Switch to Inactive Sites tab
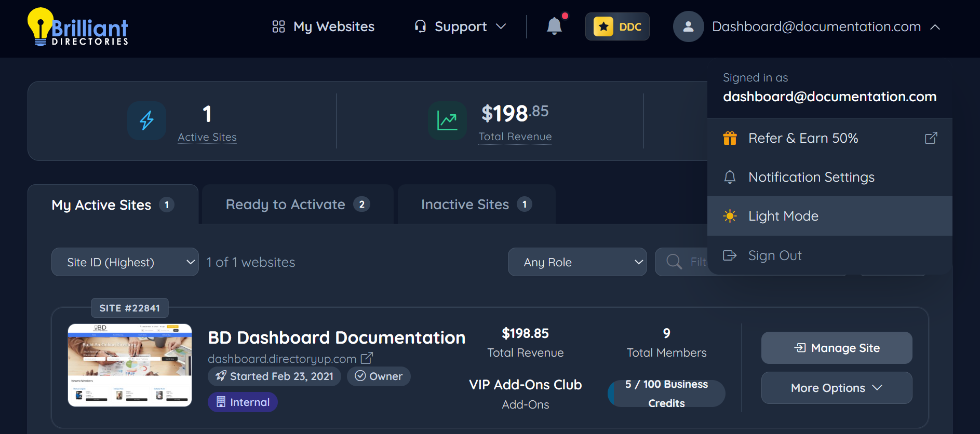 click(477, 205)
